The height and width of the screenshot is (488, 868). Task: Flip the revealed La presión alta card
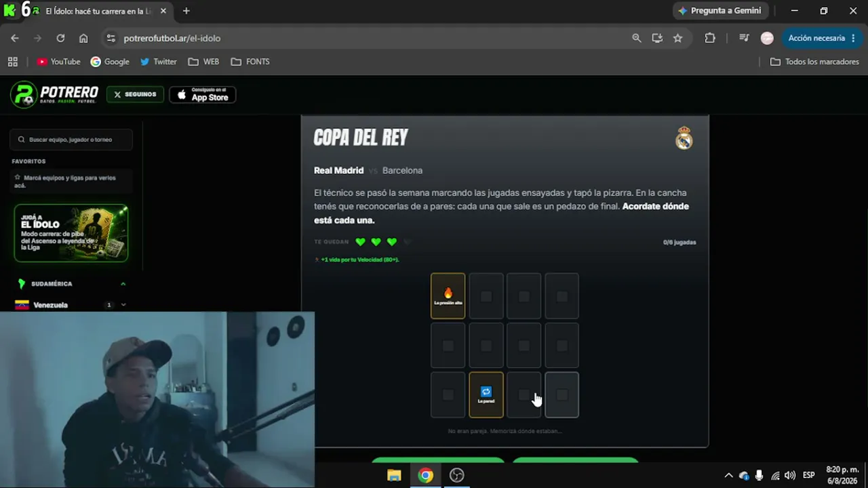tap(448, 296)
